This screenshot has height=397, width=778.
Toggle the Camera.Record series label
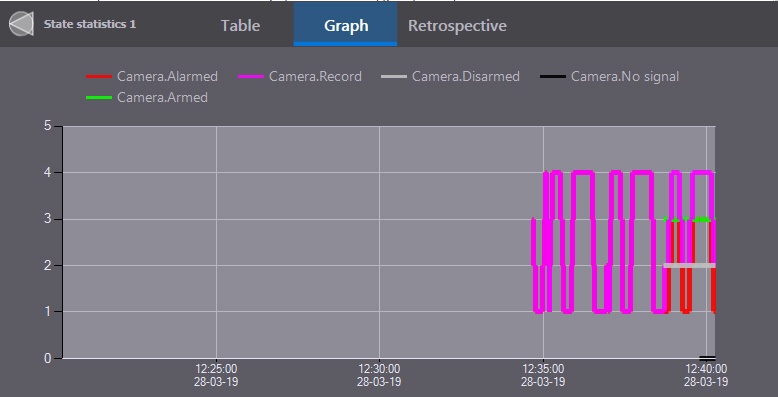point(315,76)
